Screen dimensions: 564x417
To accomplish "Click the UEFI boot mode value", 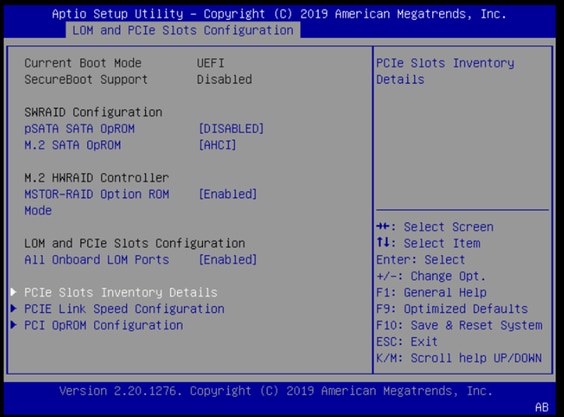I will [210, 63].
